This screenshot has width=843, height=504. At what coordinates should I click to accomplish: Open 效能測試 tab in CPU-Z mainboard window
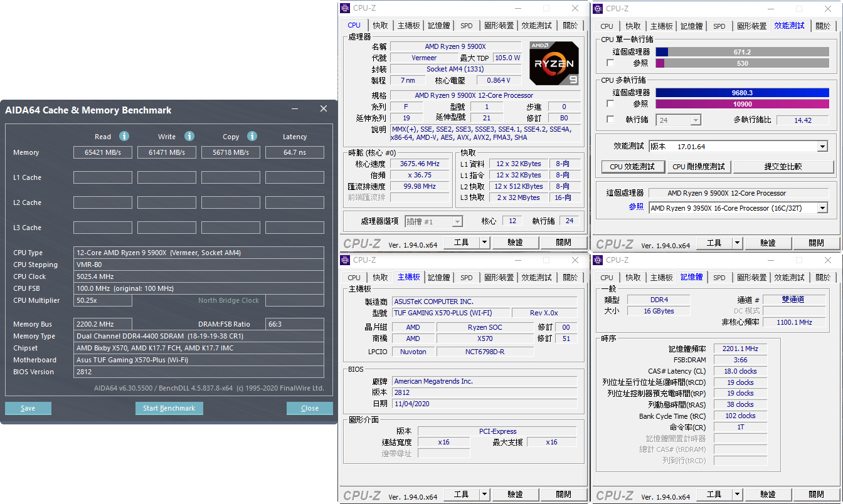point(536,277)
